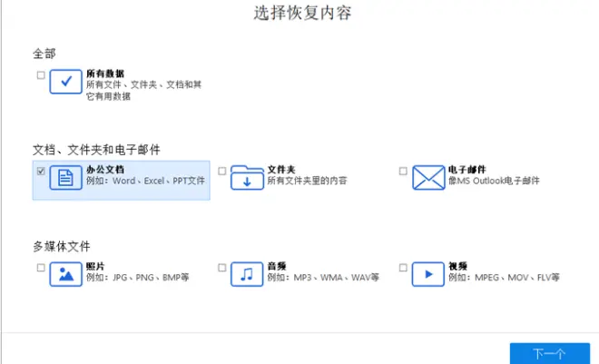The height and width of the screenshot is (364, 599).
Task: Select the 办公文档 document icon
Action: coord(65,178)
